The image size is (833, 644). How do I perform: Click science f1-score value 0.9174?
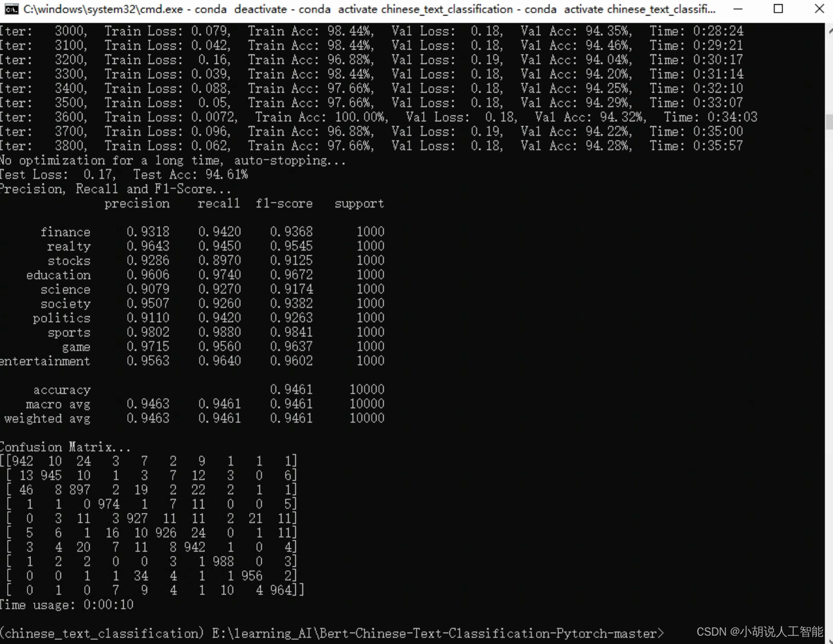291,289
